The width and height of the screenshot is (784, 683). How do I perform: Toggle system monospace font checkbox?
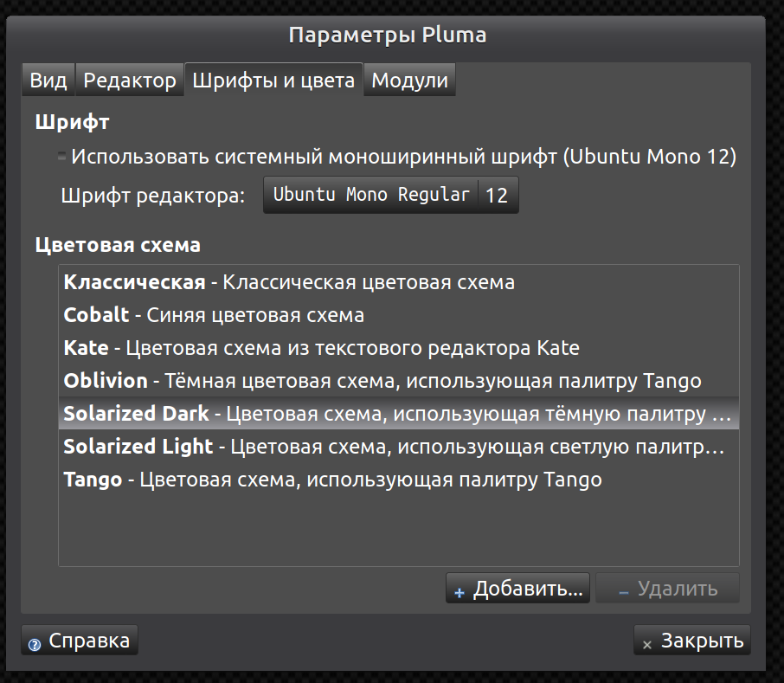(61, 157)
